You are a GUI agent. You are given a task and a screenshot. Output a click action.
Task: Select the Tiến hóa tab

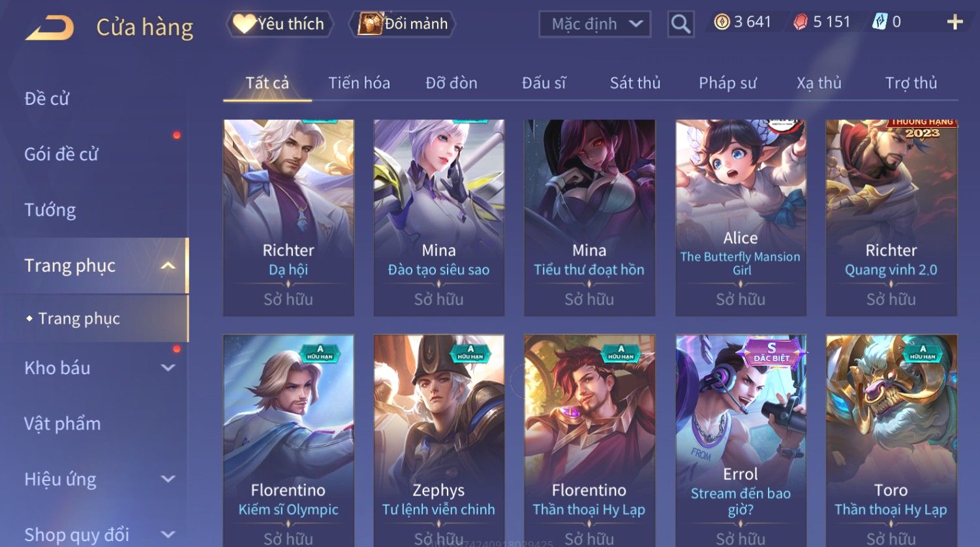click(359, 83)
